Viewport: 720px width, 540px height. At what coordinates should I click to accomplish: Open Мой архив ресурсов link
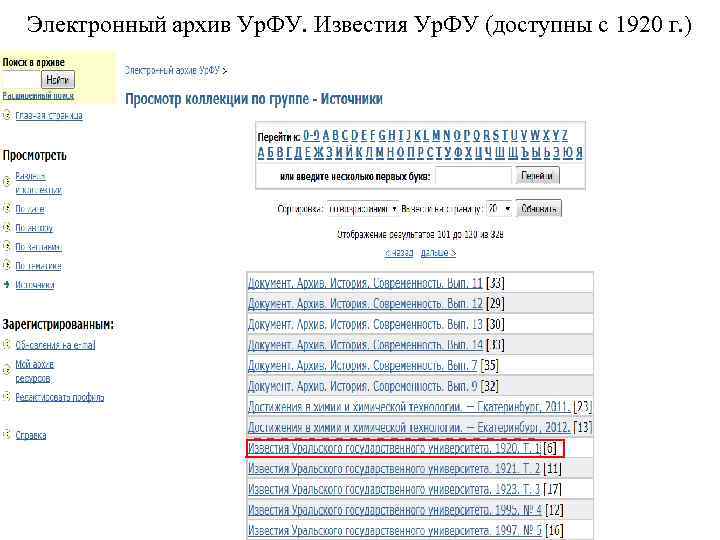pos(34,371)
